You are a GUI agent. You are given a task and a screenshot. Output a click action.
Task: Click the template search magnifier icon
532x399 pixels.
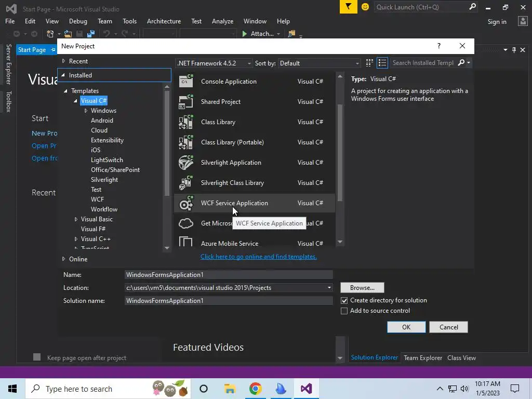tap(461, 63)
